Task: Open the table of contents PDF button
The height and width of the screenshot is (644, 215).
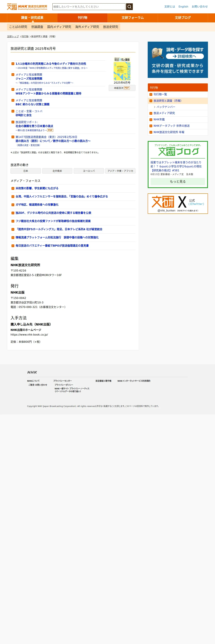Action: pyautogui.click(x=122, y=88)
